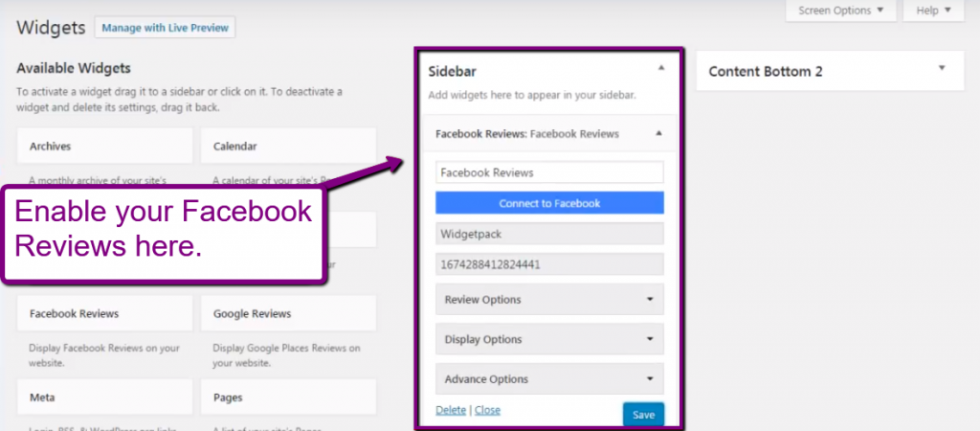Expand the Display Options section
980x431 pixels.
pos(549,339)
